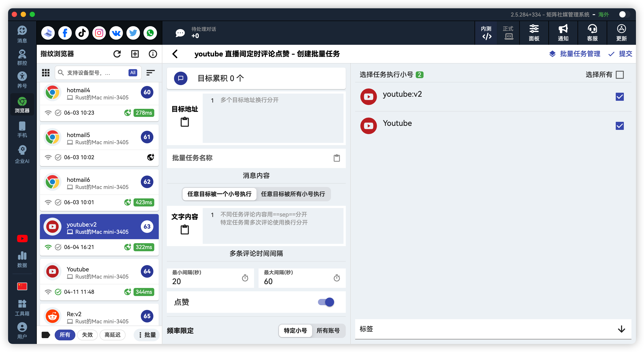The width and height of the screenshot is (644, 352).
Task: Open the Twitter platform icon
Action: pos(133,33)
